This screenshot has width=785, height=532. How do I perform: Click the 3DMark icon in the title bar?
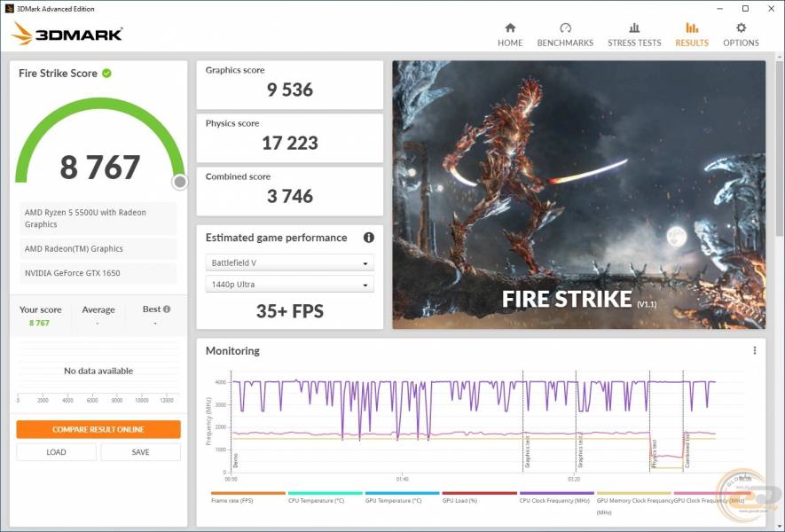pos(9,9)
